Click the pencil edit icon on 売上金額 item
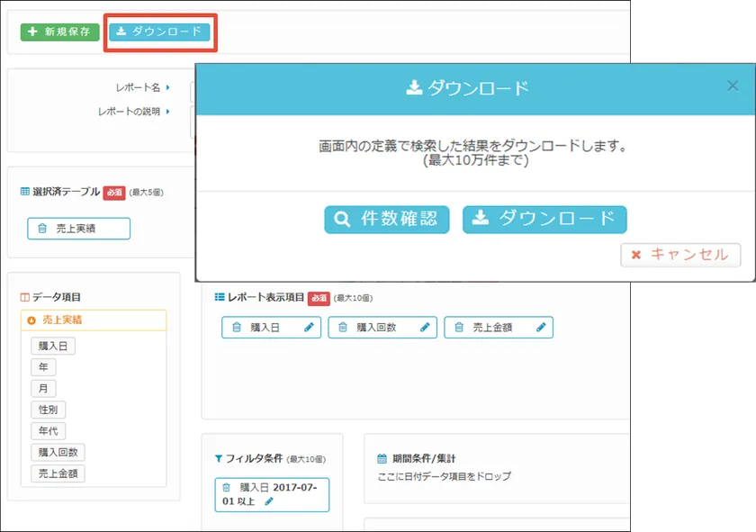This screenshot has height=532, width=756. [x=541, y=328]
